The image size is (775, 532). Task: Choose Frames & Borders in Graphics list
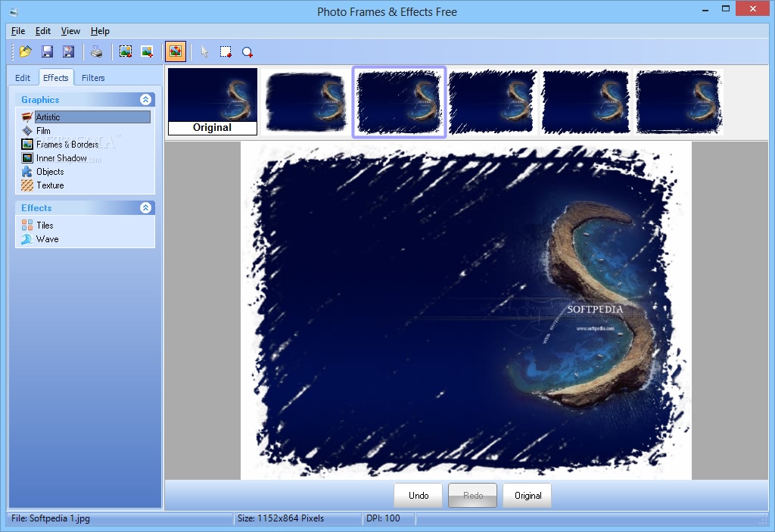click(x=67, y=145)
